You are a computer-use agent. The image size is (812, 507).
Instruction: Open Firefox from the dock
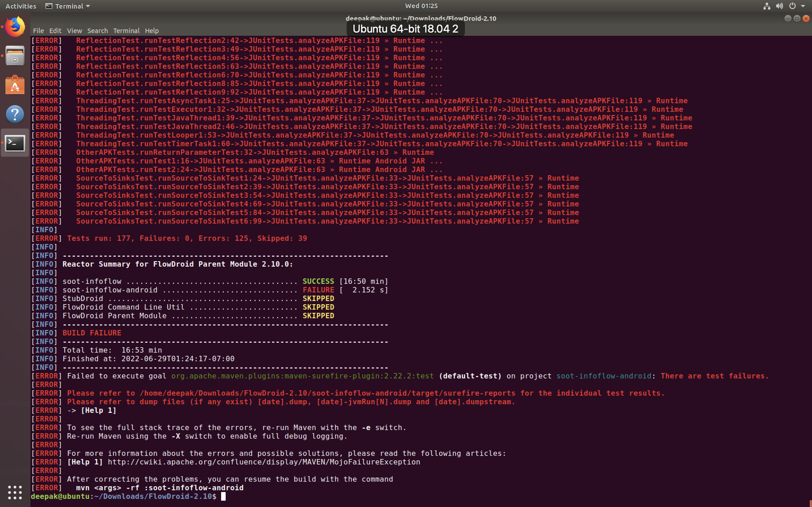tap(15, 26)
